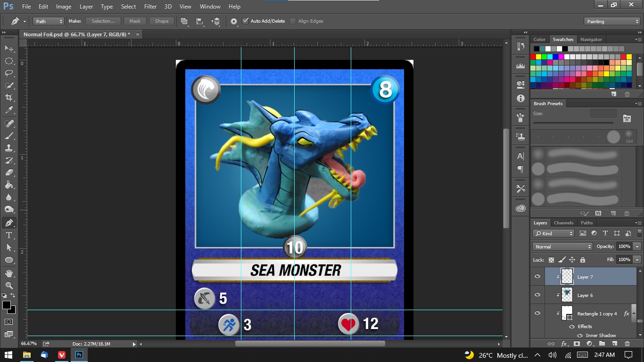Image resolution: width=644 pixels, height=362 pixels.
Task: Open the Painting workspace dropdown
Action: pyautogui.click(x=611, y=21)
